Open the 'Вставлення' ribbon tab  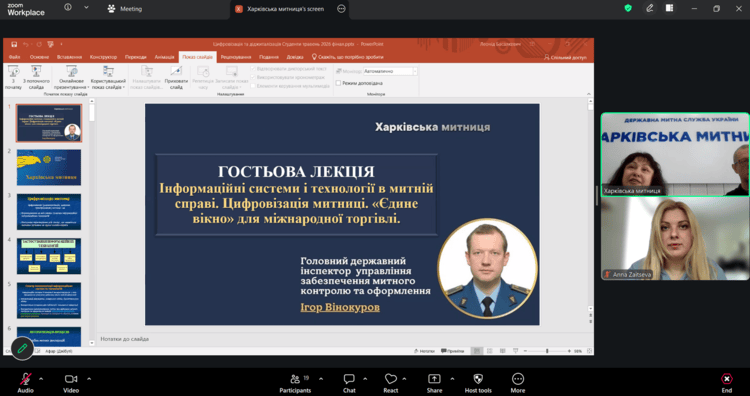click(x=69, y=57)
